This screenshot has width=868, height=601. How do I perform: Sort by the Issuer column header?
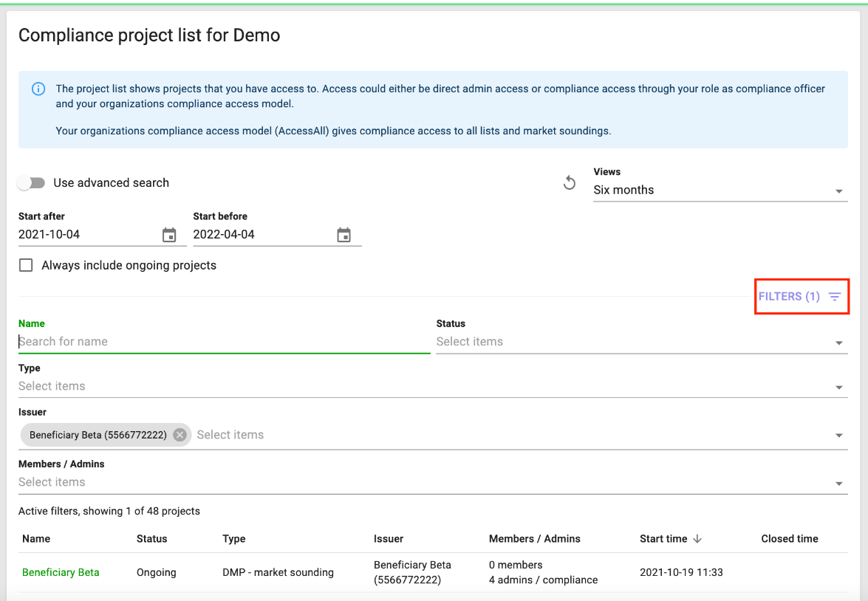click(388, 538)
